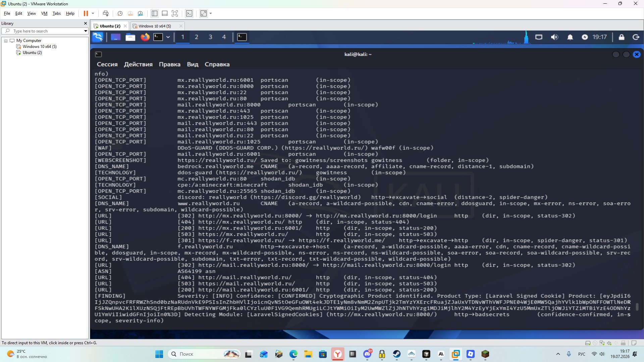Switch to the Windows 10 x64 (5) tab

click(155, 26)
